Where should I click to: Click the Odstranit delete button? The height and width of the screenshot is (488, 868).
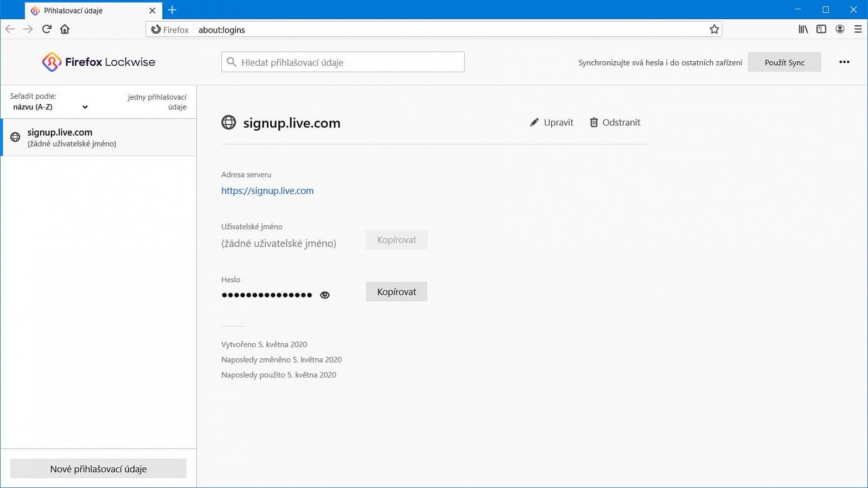pos(615,123)
